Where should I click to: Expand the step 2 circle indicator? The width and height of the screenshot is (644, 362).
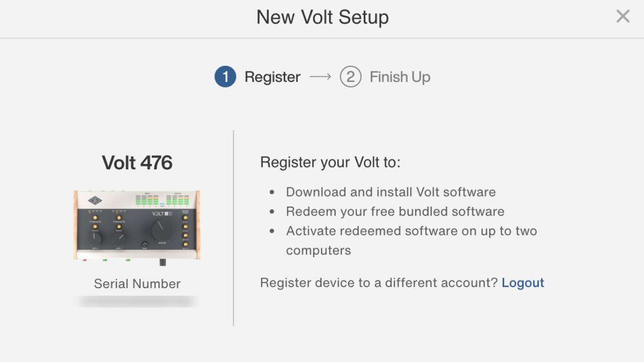[x=350, y=76]
